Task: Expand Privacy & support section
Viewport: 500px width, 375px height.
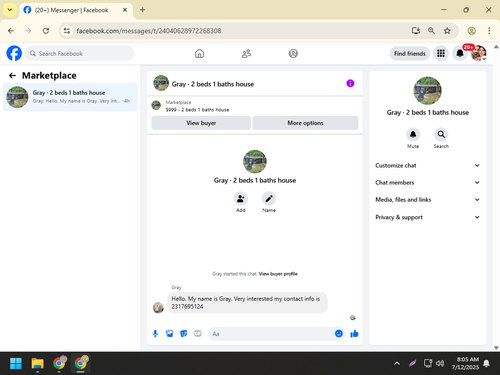Action: [428, 217]
